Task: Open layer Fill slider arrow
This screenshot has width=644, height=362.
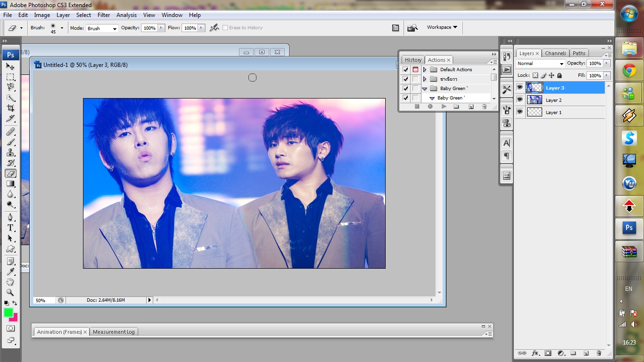Action: point(607,75)
